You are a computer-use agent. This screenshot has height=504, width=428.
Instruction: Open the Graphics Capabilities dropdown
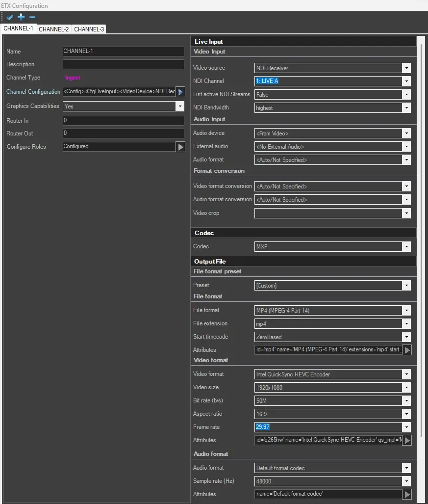180,106
